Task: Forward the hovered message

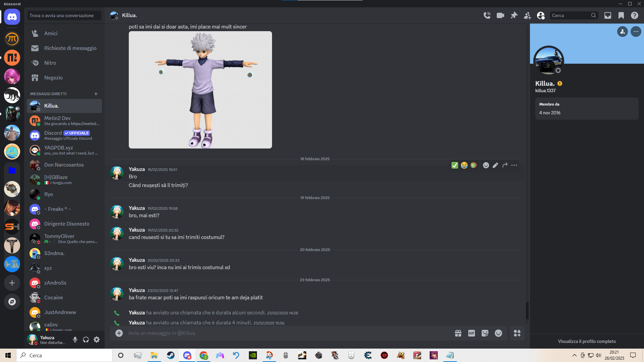Action: [x=505, y=165]
